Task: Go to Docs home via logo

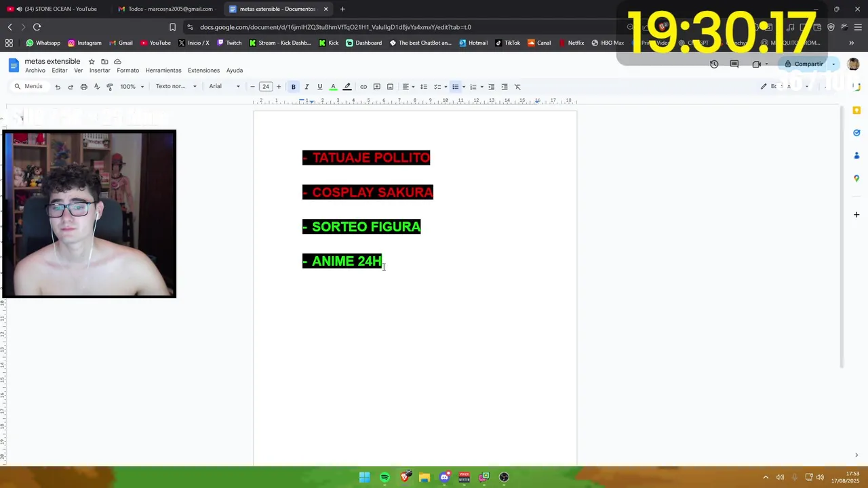Action: tap(14, 65)
